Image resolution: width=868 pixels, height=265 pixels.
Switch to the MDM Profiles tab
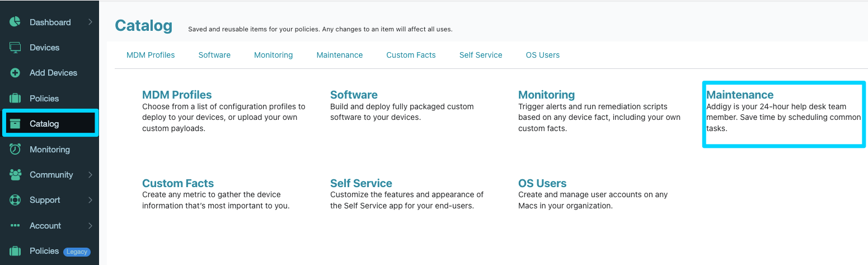pyautogui.click(x=151, y=55)
